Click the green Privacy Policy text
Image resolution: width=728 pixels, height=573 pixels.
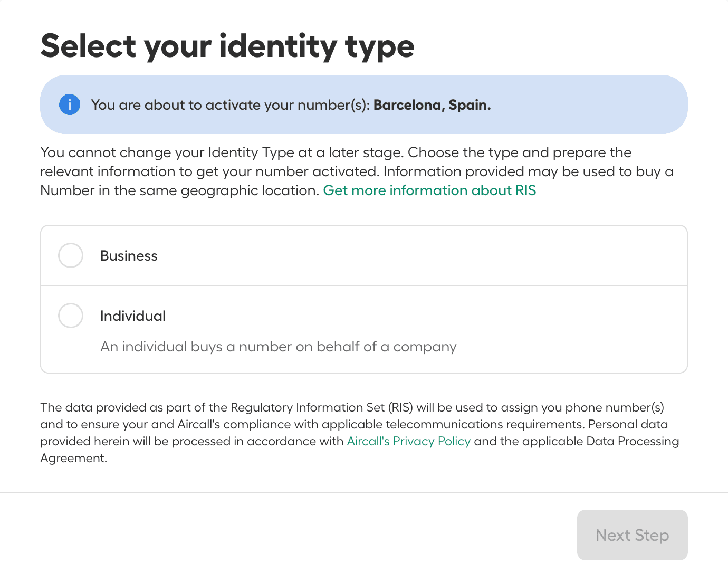[x=408, y=441]
